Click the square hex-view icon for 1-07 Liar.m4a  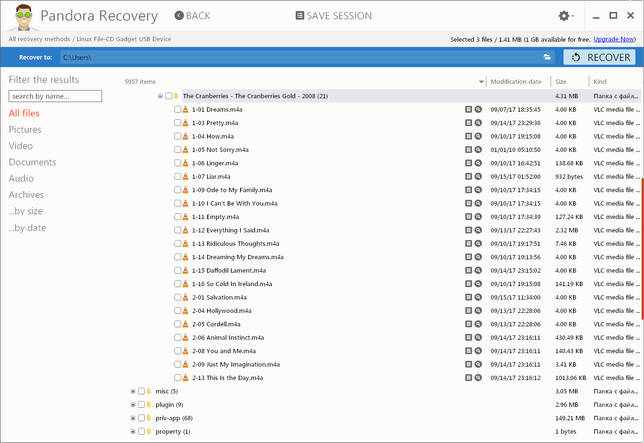click(468, 176)
